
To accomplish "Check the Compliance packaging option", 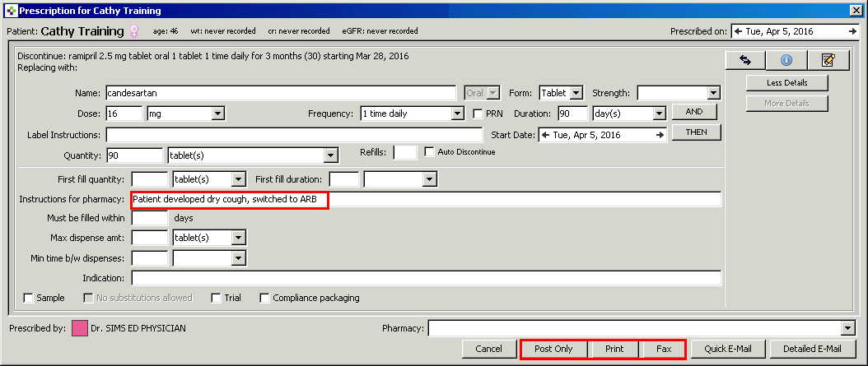I will [x=265, y=298].
